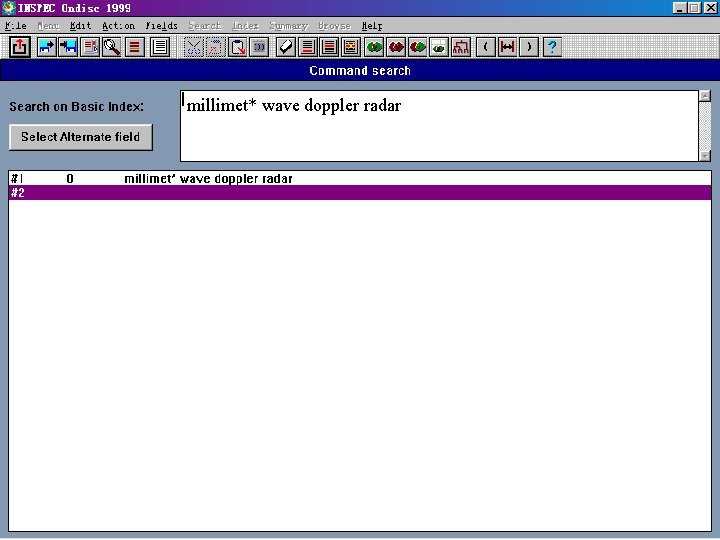Open the Help menu
This screenshot has height=540, width=720.
[x=371, y=26]
